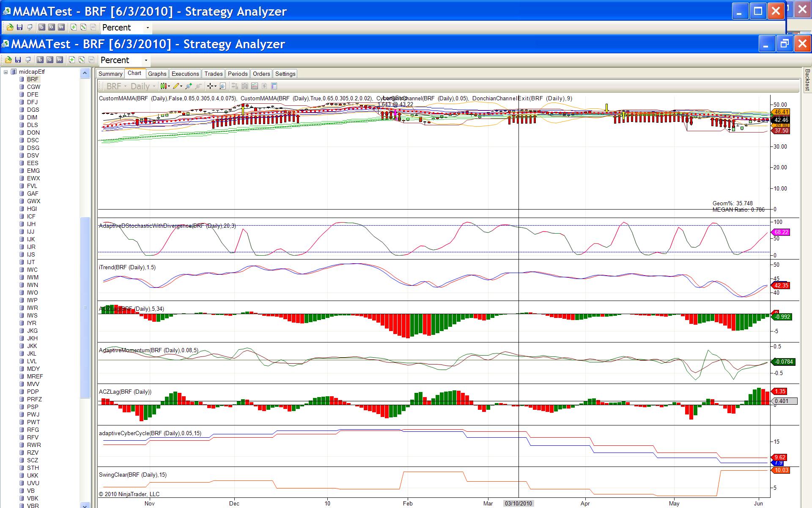Switch to the Summary tab
Image resolution: width=812 pixels, height=508 pixels.
[110, 74]
